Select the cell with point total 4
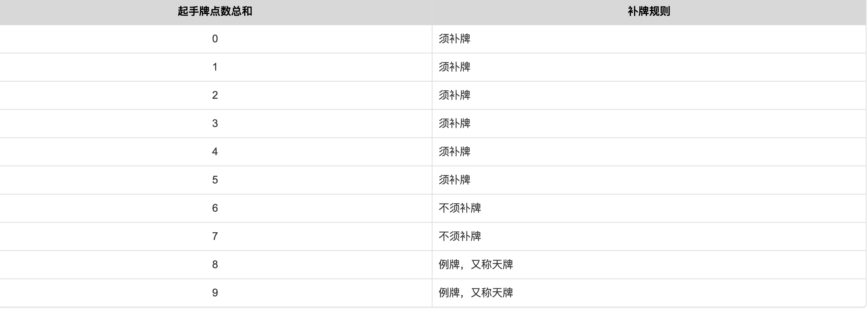This screenshot has width=868, height=312. (x=215, y=152)
